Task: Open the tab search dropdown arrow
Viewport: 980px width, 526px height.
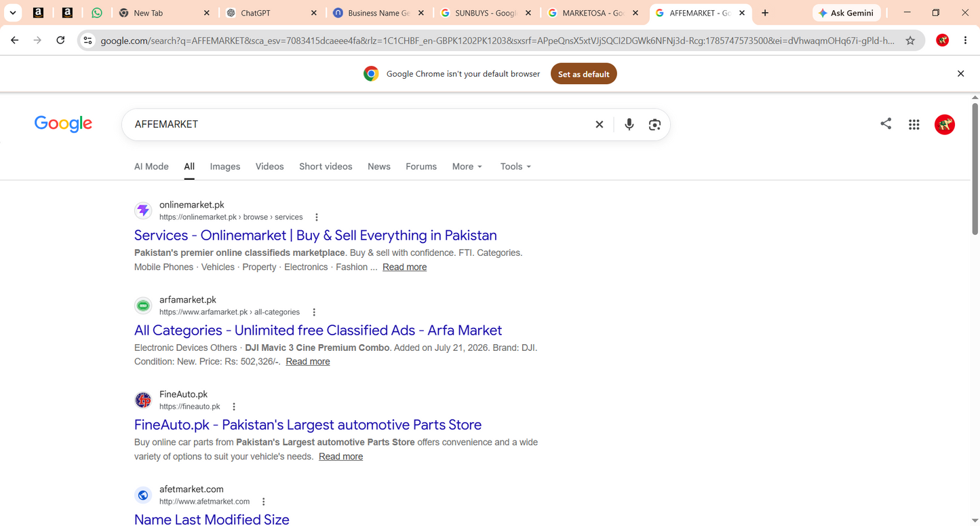Action: click(x=13, y=13)
